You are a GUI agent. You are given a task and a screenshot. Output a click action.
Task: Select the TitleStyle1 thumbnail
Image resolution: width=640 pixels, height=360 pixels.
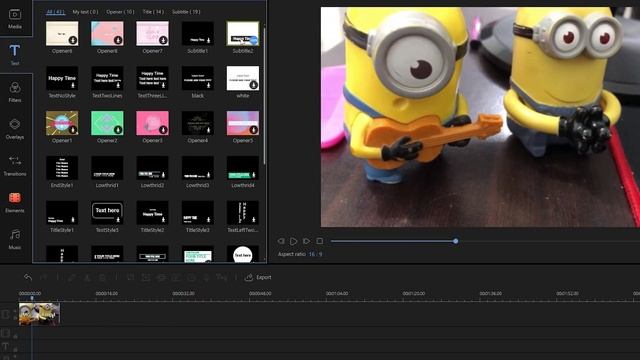point(62,213)
